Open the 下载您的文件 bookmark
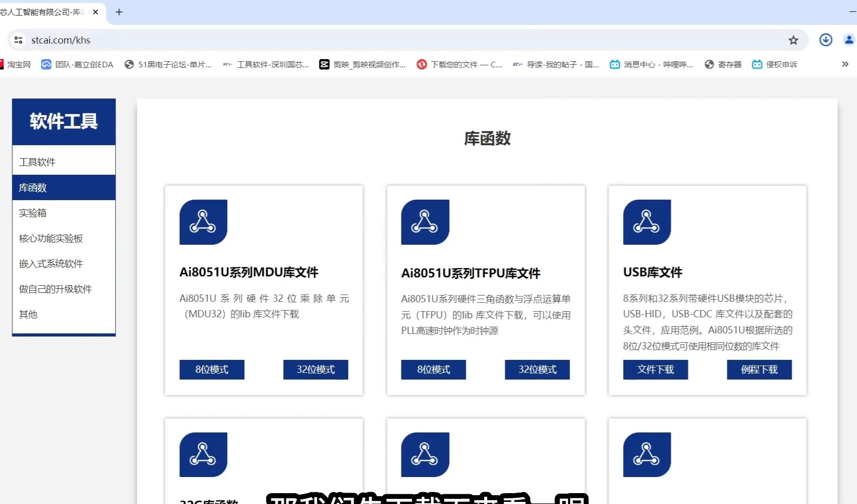857x504 pixels. [460, 64]
